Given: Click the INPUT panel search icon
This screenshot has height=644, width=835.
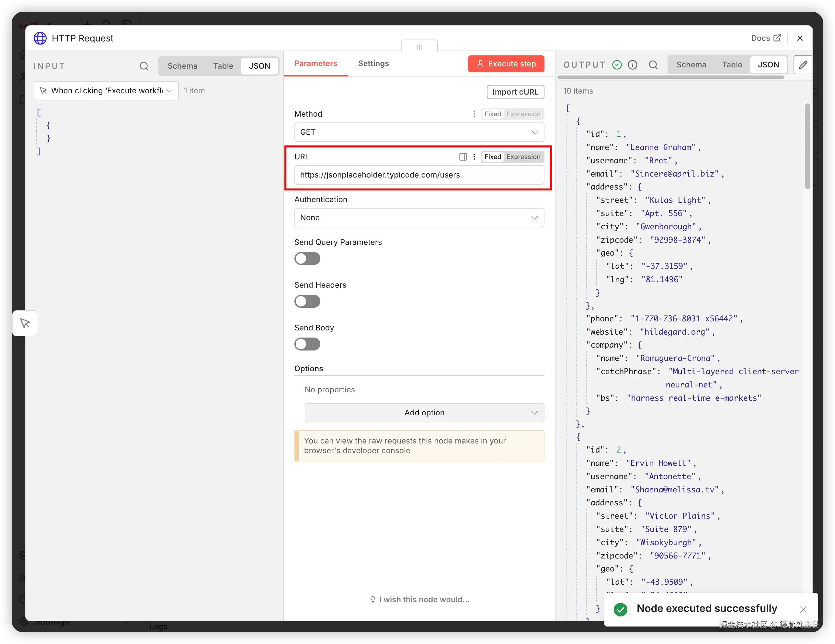Looking at the screenshot, I should [x=144, y=66].
